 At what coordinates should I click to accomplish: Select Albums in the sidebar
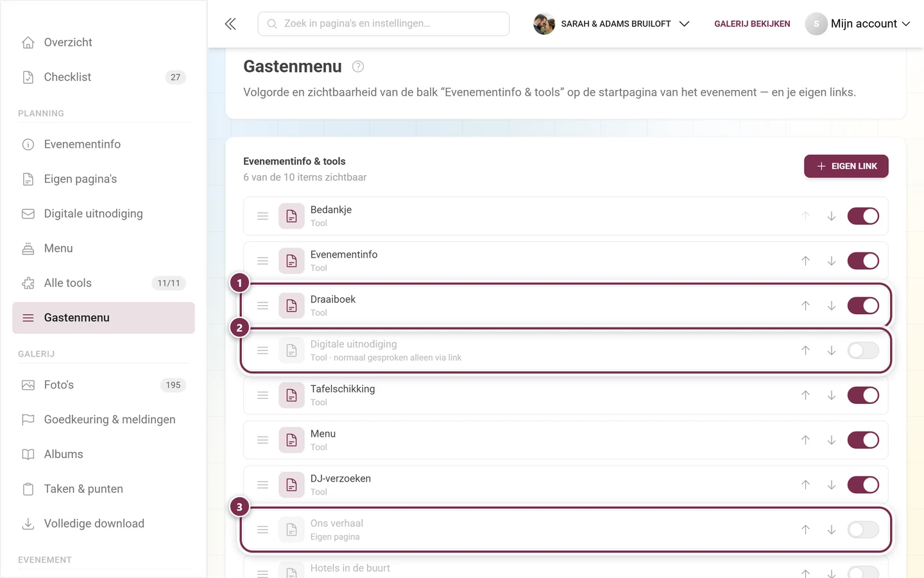coord(103,455)
